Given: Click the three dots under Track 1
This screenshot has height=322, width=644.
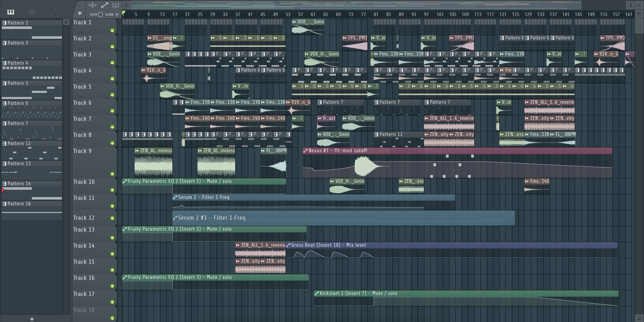Looking at the screenshot, I should (x=81, y=32).
